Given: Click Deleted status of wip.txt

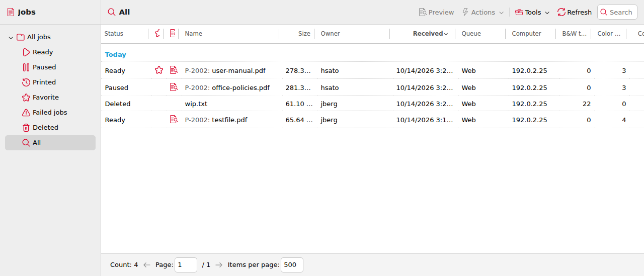Looking at the screenshot, I should click(x=118, y=104).
